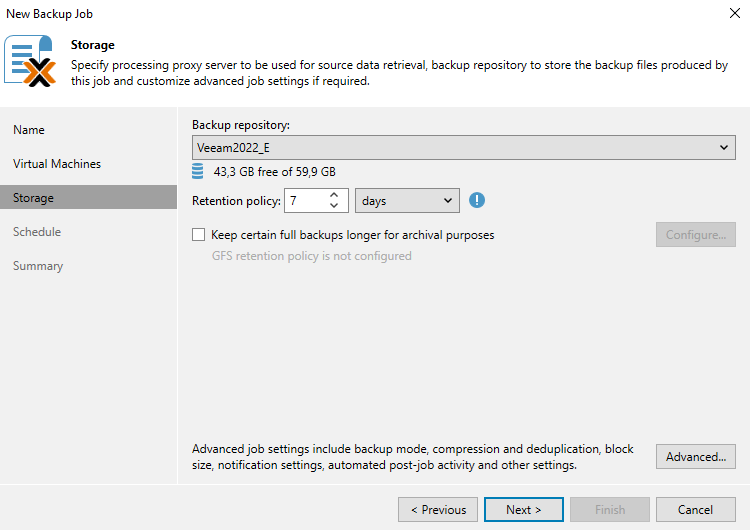750x530 pixels.
Task: Click the Previous button
Action: pyautogui.click(x=438, y=509)
